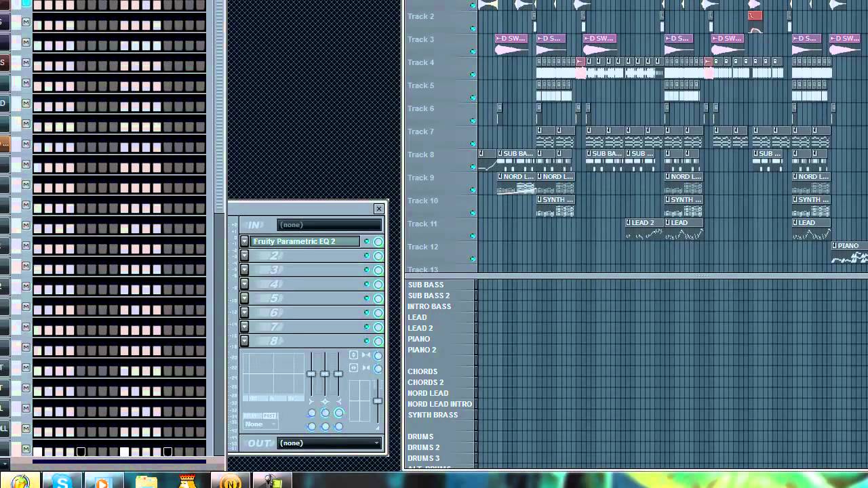
Task: Mute Track 8 using its LED
Action: click(473, 167)
